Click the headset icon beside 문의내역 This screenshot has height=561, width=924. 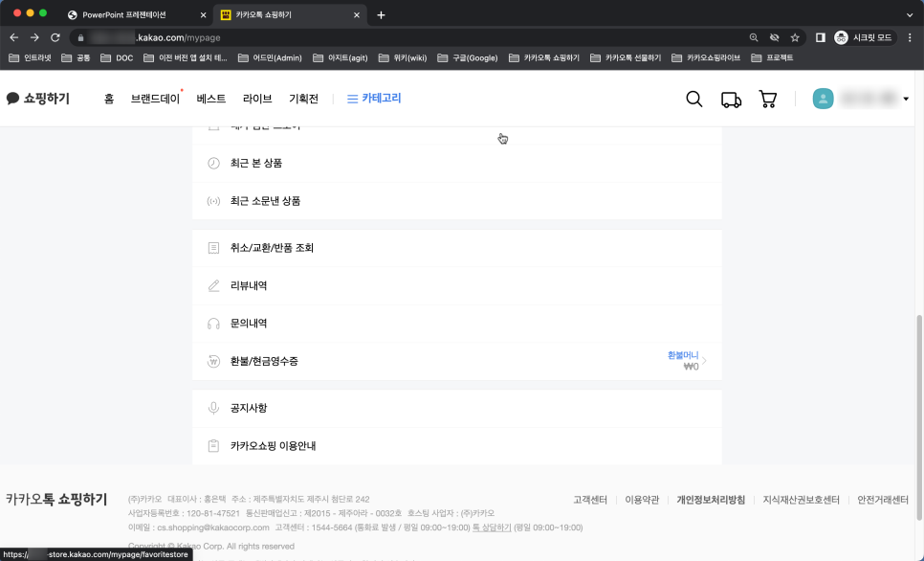[x=213, y=324]
